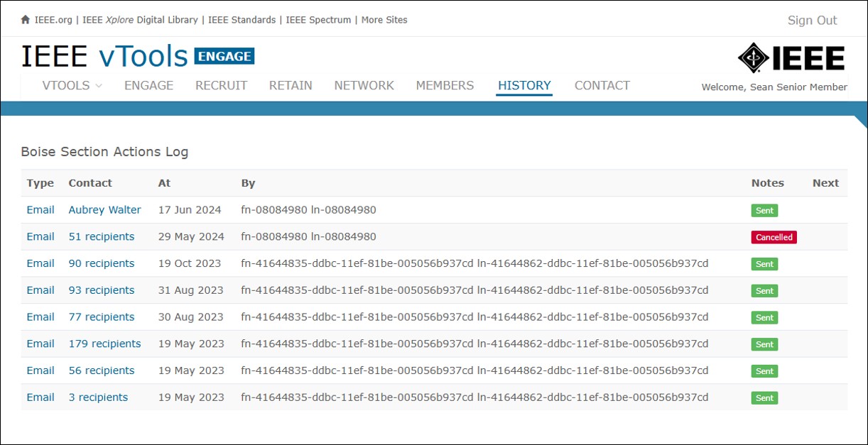Screen dimensions: 868x445
Task: Open the IEEE Standards link
Action: click(x=242, y=20)
